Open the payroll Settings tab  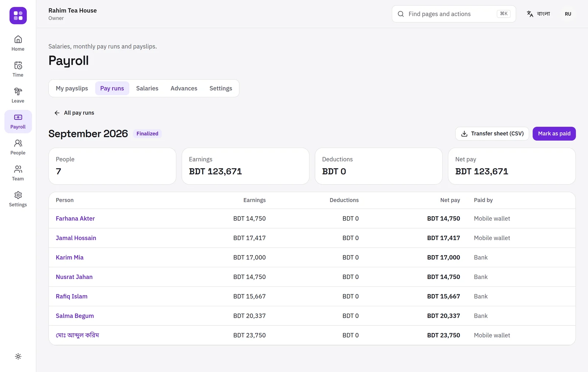click(221, 88)
